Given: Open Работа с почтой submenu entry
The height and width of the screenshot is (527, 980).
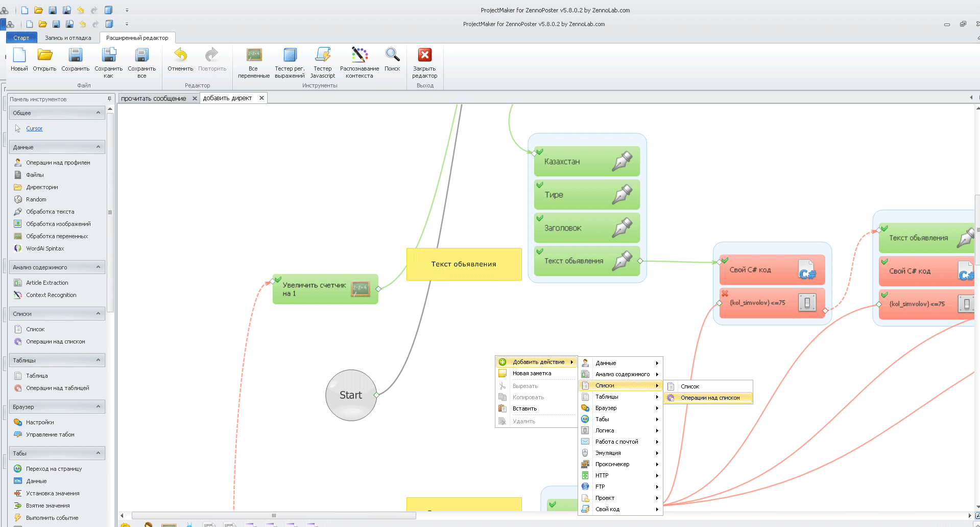Looking at the screenshot, I should tap(620, 442).
